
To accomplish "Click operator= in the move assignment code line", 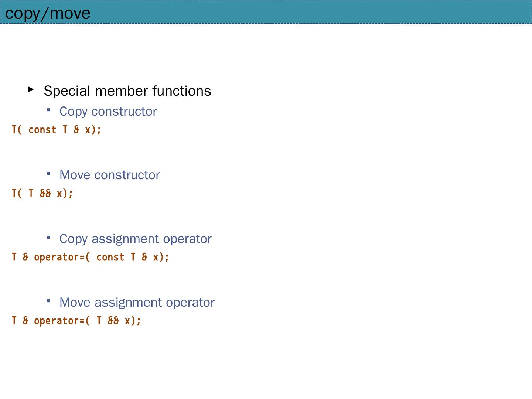I will (59, 321).
